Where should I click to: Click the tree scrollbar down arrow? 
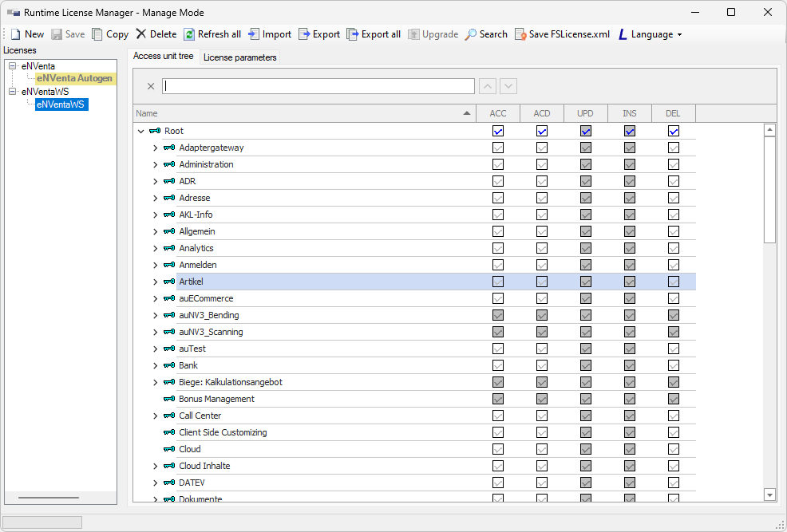click(x=769, y=495)
